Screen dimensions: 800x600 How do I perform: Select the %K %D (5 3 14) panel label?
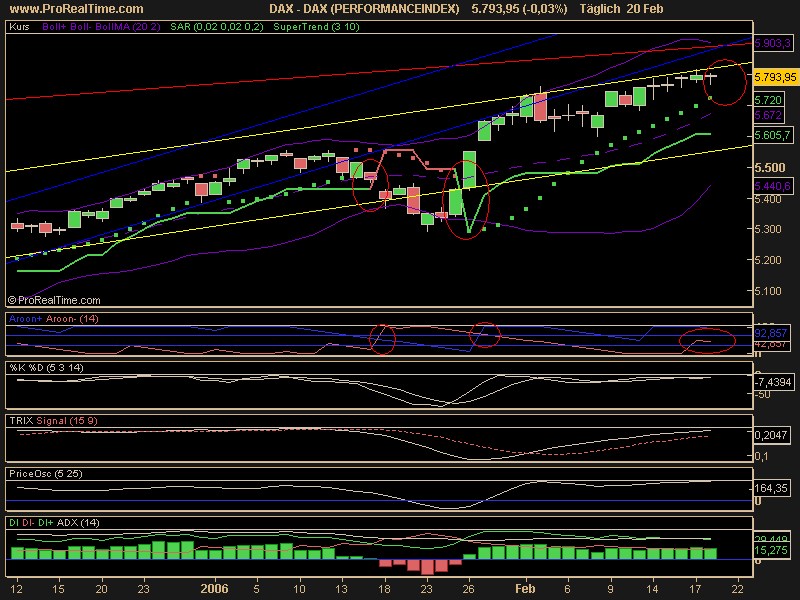click(46, 368)
